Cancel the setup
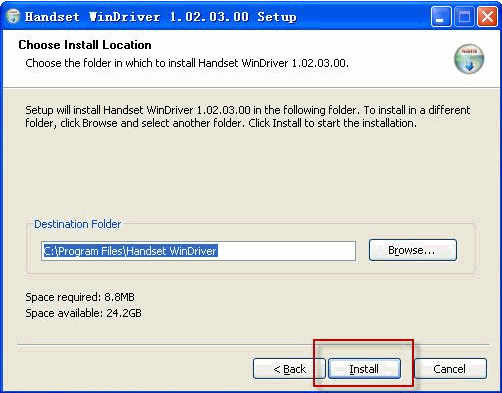 tap(450, 369)
